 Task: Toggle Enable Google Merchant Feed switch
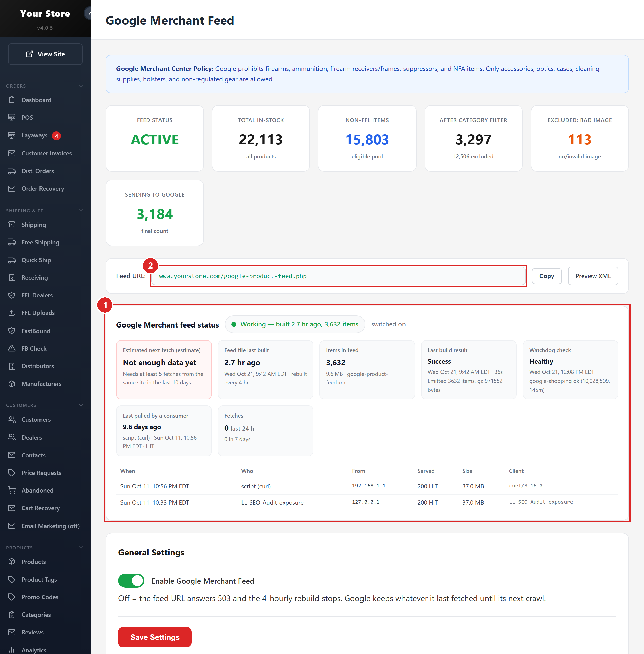tap(131, 581)
